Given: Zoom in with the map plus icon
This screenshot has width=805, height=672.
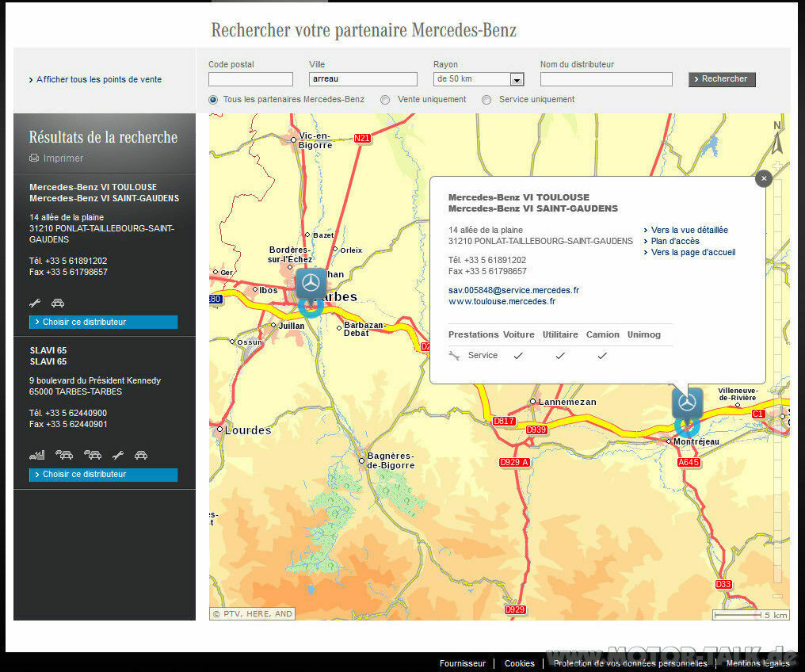Looking at the screenshot, I should click(x=777, y=166).
